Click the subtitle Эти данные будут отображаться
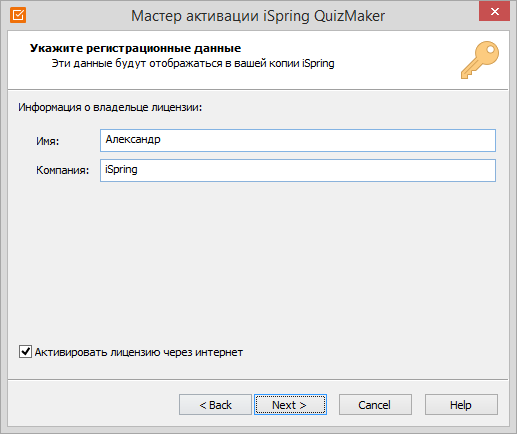Image resolution: width=517 pixels, height=434 pixels. point(193,63)
